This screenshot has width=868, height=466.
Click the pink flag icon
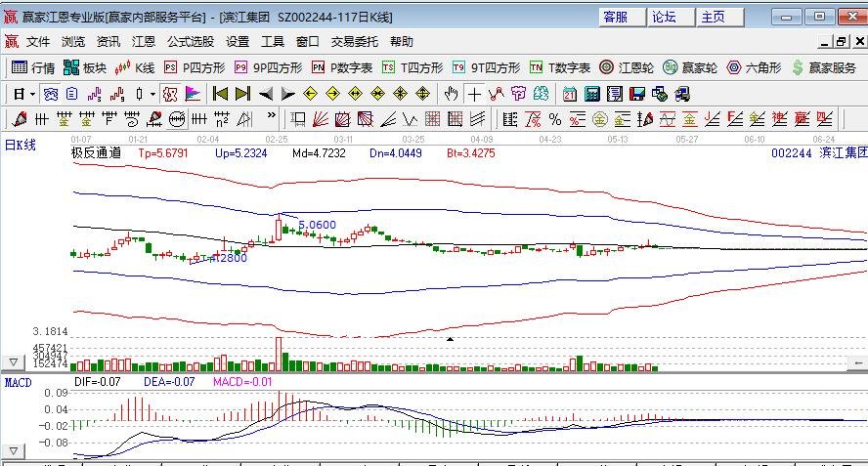point(193,94)
